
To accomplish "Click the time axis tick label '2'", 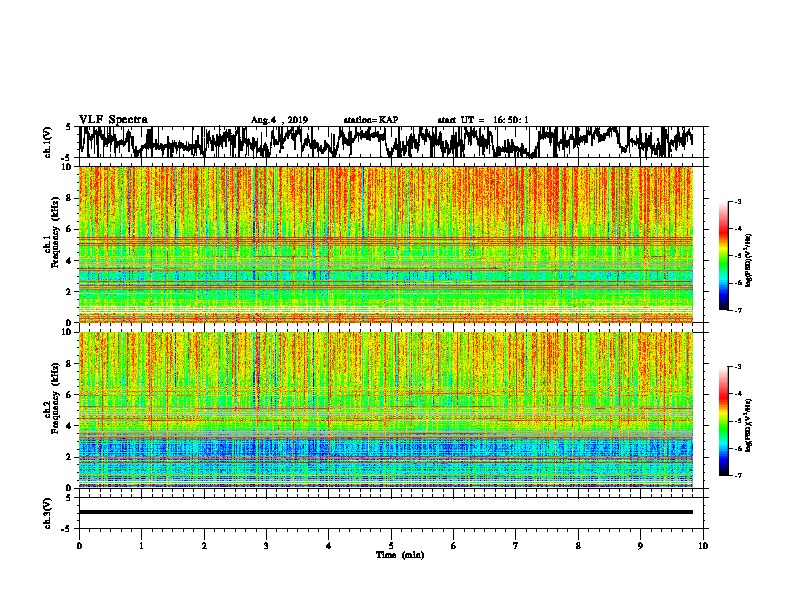I will pyautogui.click(x=204, y=545).
